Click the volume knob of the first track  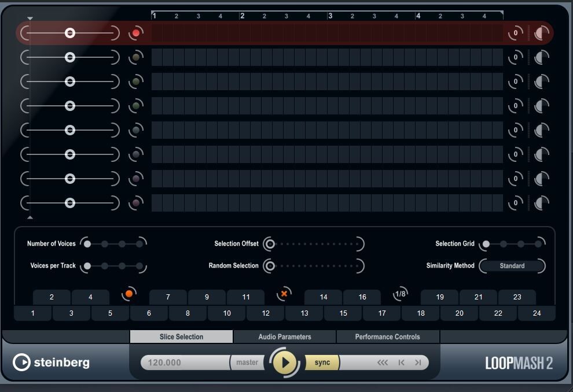[541, 34]
